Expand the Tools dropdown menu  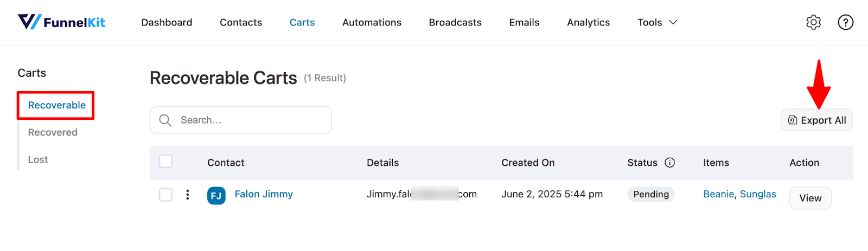(657, 22)
